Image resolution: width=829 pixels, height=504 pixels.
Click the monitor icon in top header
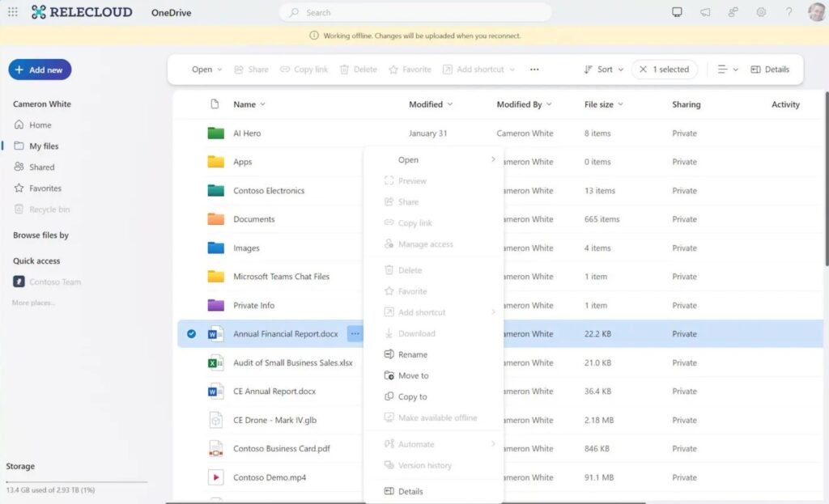click(x=677, y=11)
